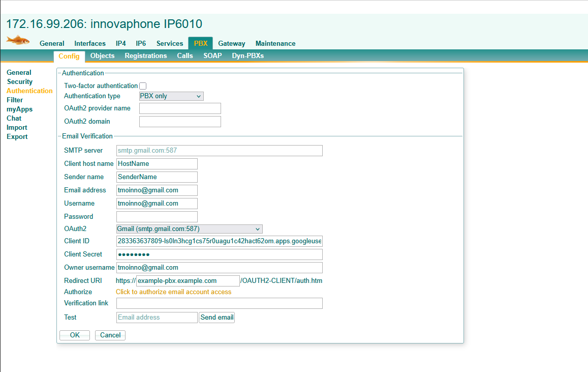
Task: Focus the SMTP server field
Action: (220, 151)
